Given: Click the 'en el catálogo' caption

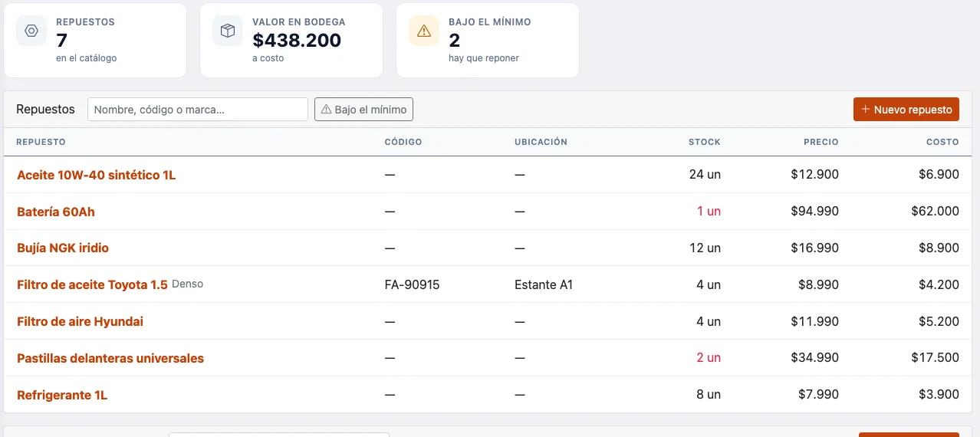Looking at the screenshot, I should pyautogui.click(x=87, y=58).
